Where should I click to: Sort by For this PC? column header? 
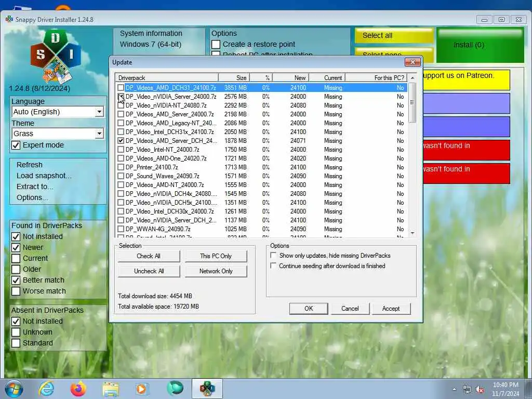[x=376, y=78]
